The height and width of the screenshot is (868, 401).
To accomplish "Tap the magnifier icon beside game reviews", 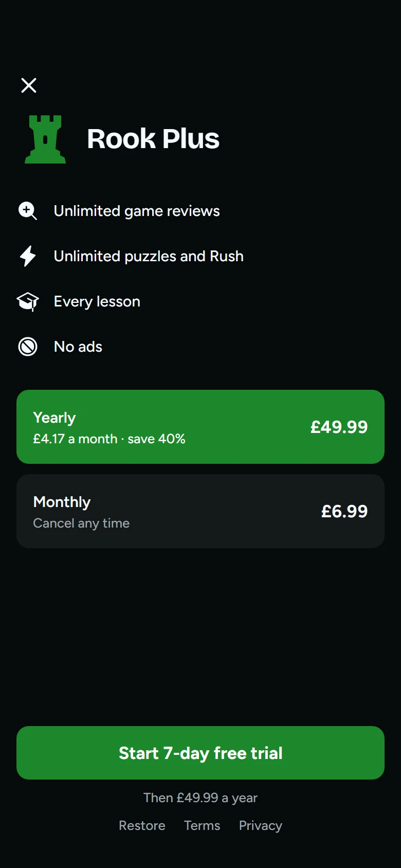I will pos(28,211).
